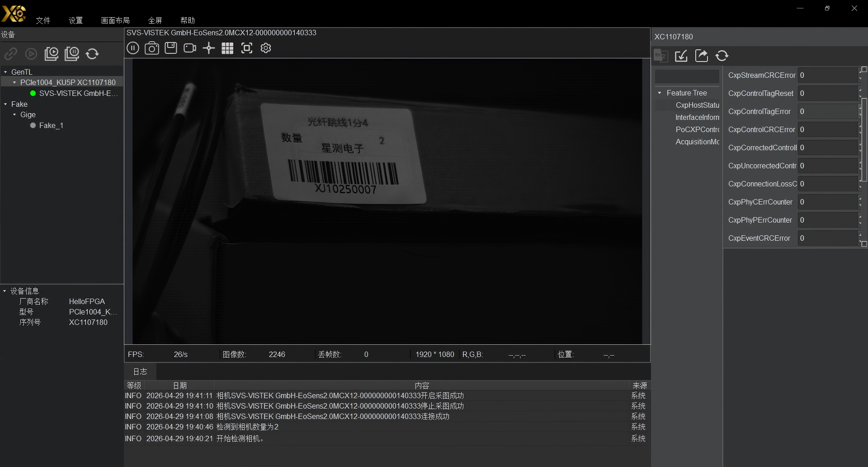Select the 日志 tab
This screenshot has width=868, height=467.
click(x=140, y=372)
